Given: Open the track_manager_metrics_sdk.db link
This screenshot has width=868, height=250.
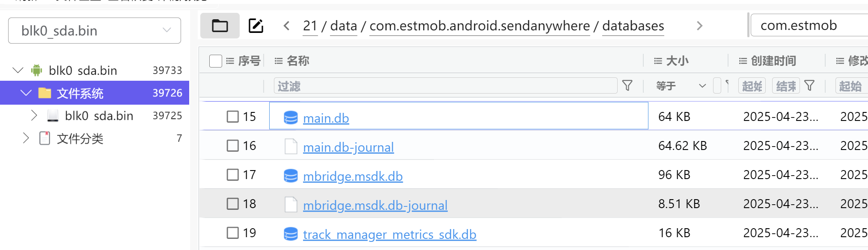Looking at the screenshot, I should tap(389, 235).
